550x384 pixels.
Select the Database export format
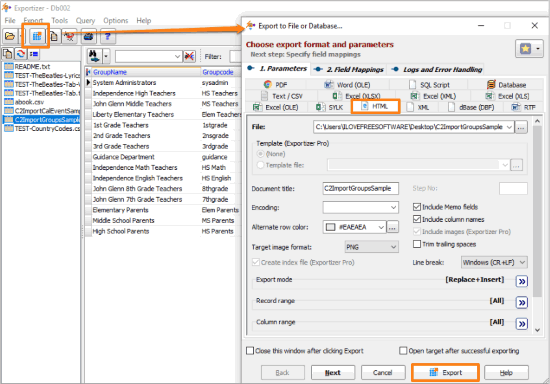[507, 85]
